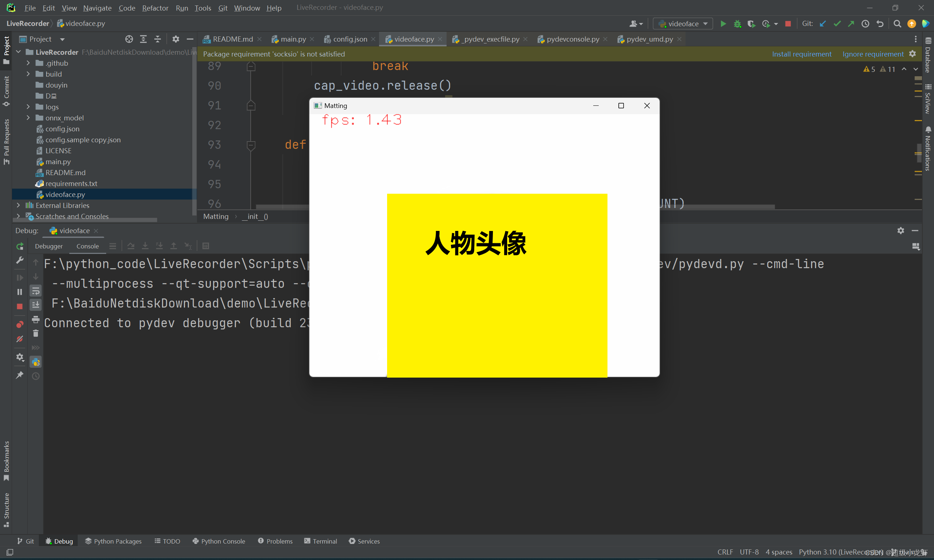Open Database tool window sidebar
Screen dimensions: 934x560
(928, 55)
